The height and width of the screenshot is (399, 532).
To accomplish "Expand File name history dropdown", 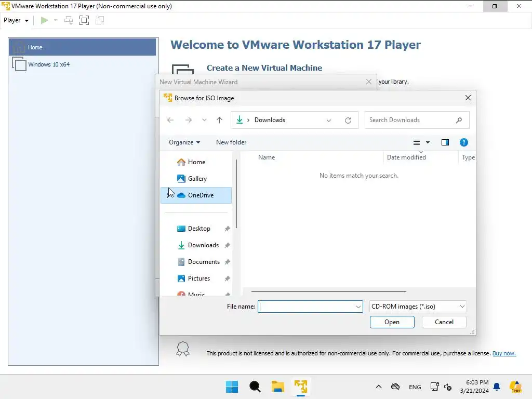I will (358, 307).
